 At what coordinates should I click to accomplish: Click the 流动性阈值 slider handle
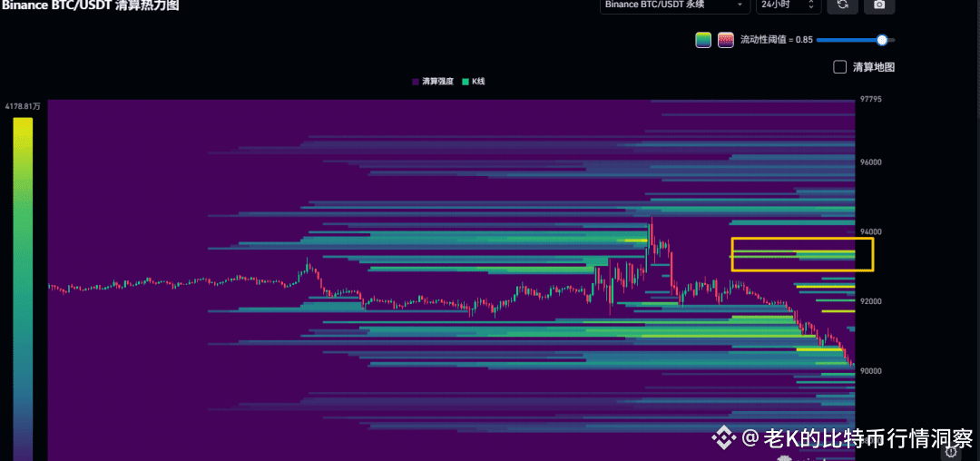pos(882,40)
